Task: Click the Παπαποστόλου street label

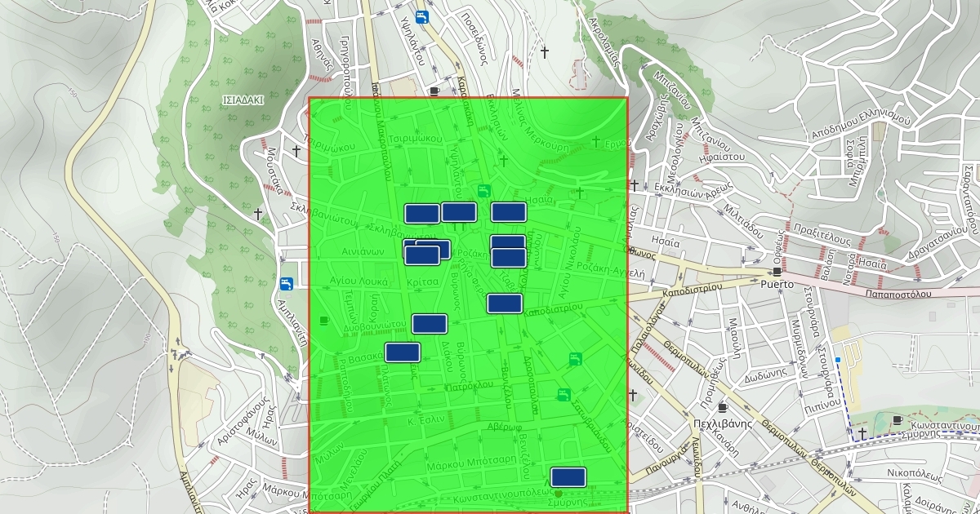Action: click(x=897, y=293)
